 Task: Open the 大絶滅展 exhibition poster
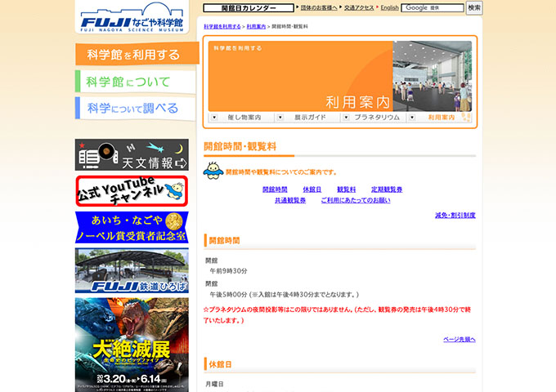pyautogui.click(x=132, y=343)
